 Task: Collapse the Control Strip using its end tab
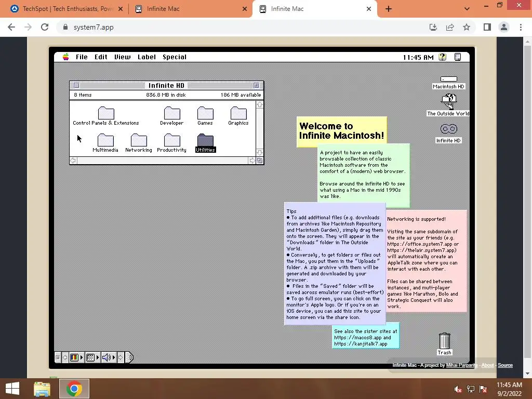coord(129,357)
